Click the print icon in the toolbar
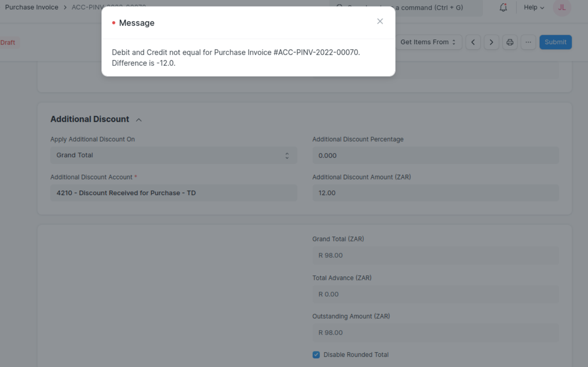588x367 pixels. click(510, 42)
